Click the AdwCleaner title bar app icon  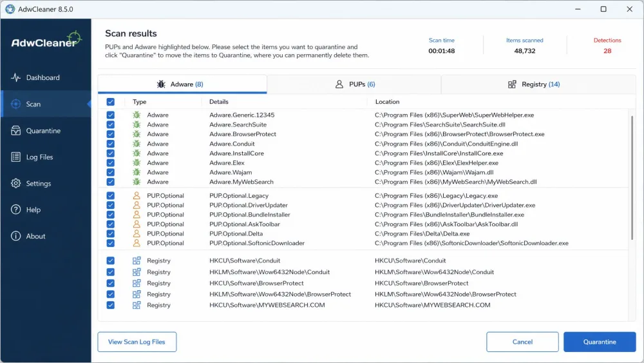point(10,9)
